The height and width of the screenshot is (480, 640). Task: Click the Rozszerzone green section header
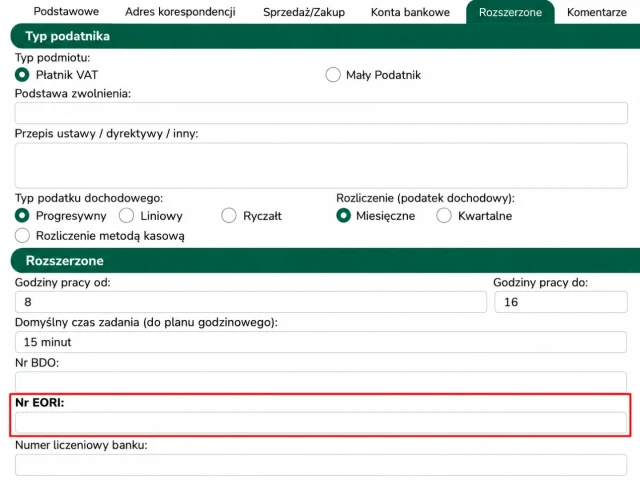(325, 260)
